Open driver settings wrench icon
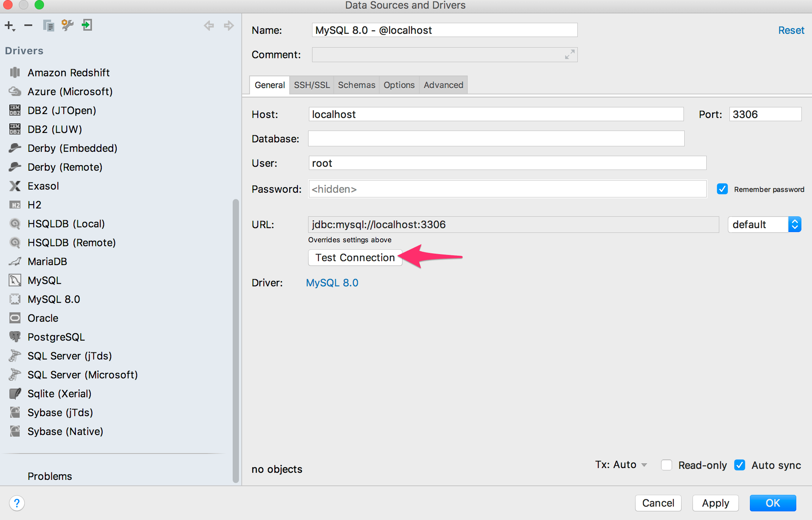 (68, 26)
